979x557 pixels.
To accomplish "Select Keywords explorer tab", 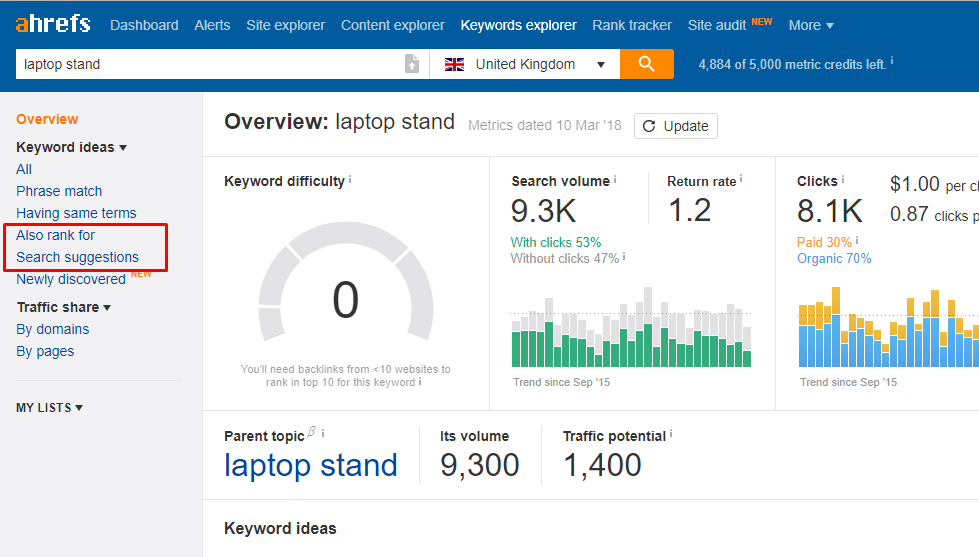I will coord(518,26).
